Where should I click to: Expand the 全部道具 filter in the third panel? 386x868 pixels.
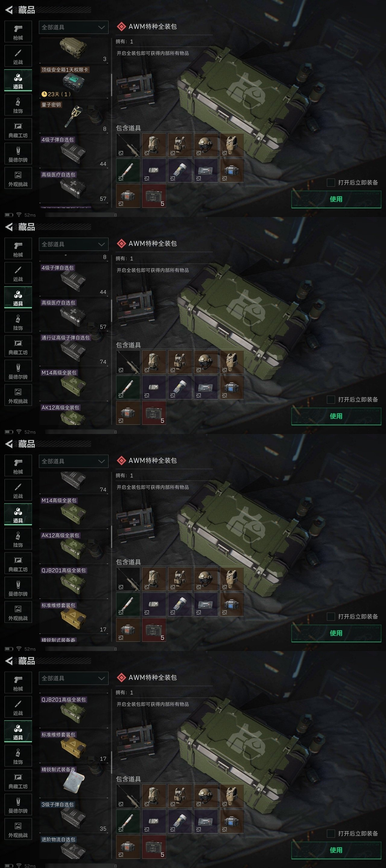(74, 461)
